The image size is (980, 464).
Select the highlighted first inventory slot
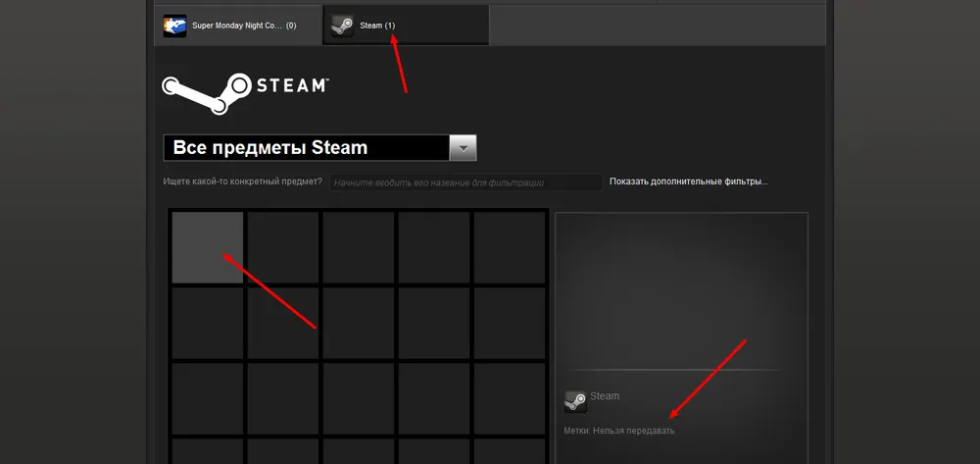[x=208, y=247]
